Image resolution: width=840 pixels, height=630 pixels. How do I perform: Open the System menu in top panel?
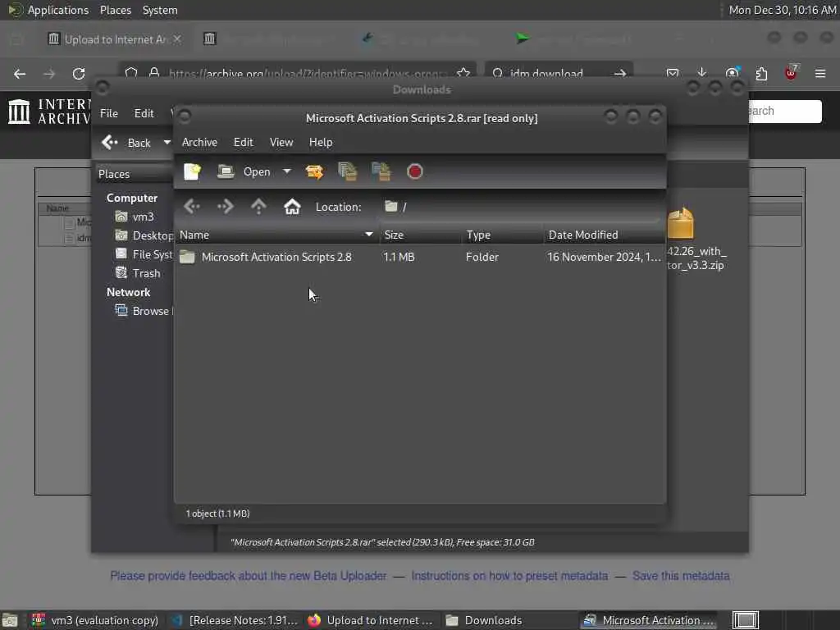(160, 10)
